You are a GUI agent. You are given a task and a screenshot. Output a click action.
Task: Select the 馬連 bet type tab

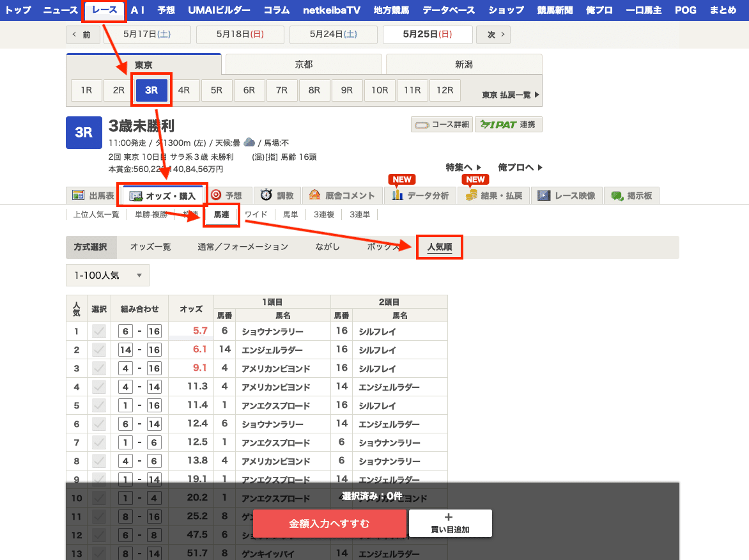pos(221,215)
